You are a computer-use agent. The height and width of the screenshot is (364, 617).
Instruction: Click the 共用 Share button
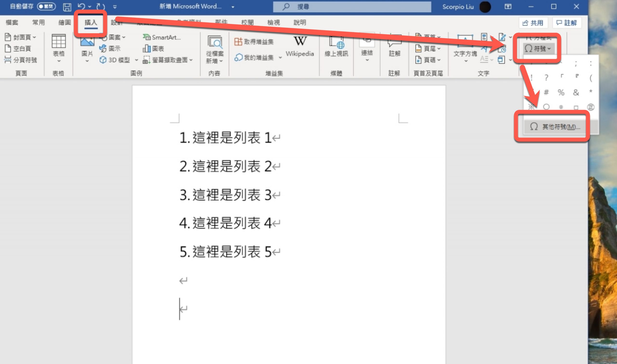(533, 23)
